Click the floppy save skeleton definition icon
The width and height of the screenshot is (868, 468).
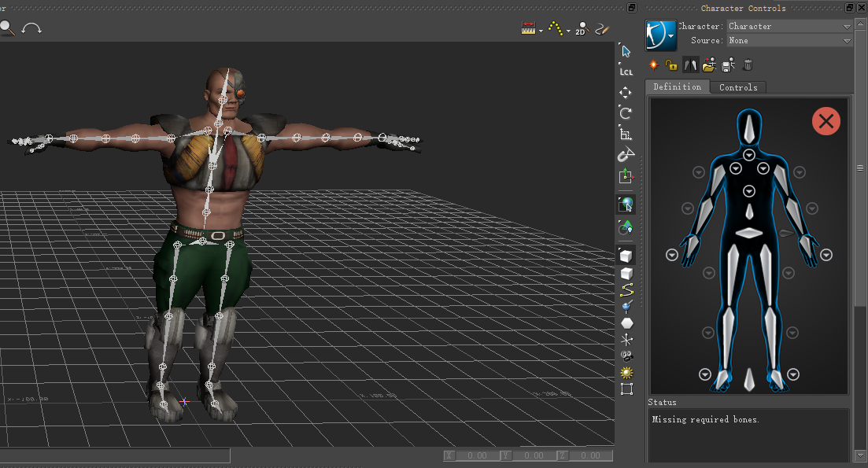(729, 65)
